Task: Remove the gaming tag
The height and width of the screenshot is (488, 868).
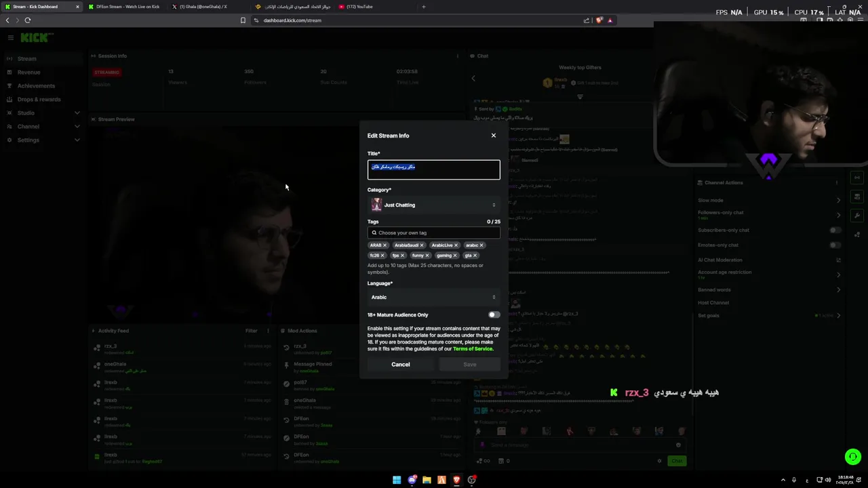Action: pyautogui.click(x=454, y=256)
